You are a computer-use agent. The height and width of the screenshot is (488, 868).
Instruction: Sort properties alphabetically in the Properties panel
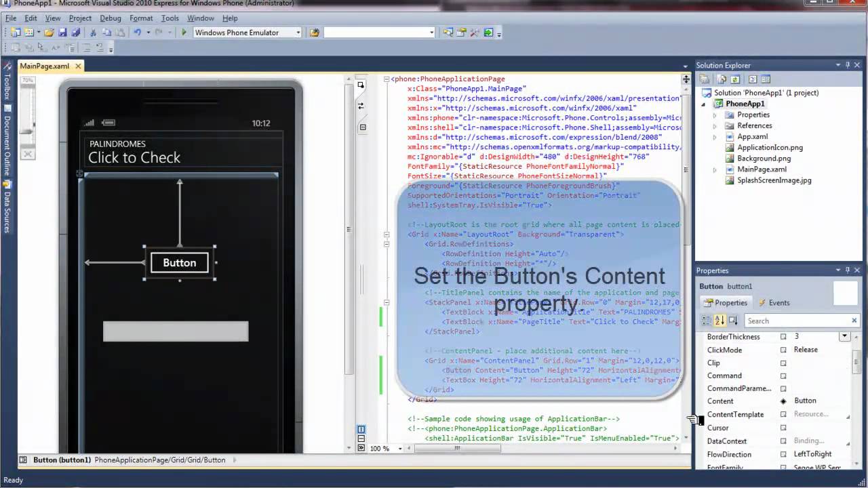tap(719, 321)
